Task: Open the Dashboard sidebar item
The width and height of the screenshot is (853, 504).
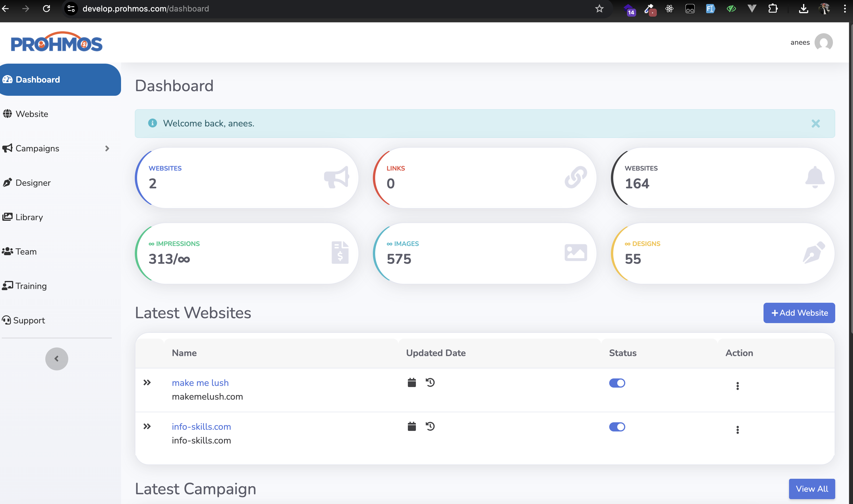Action: click(x=60, y=79)
